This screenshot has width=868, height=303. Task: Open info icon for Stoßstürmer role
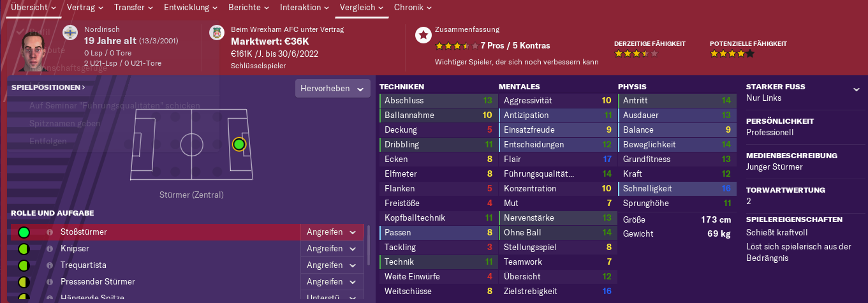tap(50, 232)
